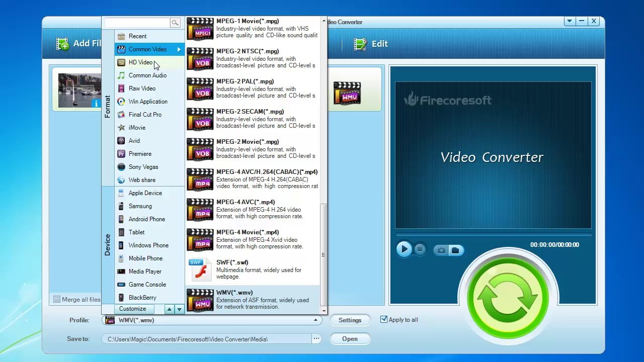
Task: Click the Media Player icon
Action: coord(121,271)
